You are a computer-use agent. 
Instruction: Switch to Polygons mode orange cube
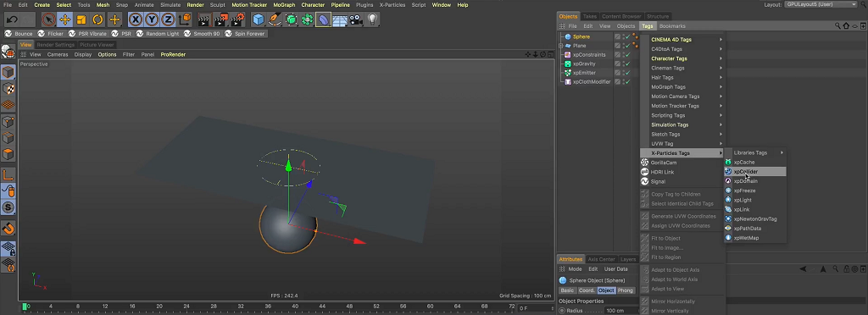(8, 154)
